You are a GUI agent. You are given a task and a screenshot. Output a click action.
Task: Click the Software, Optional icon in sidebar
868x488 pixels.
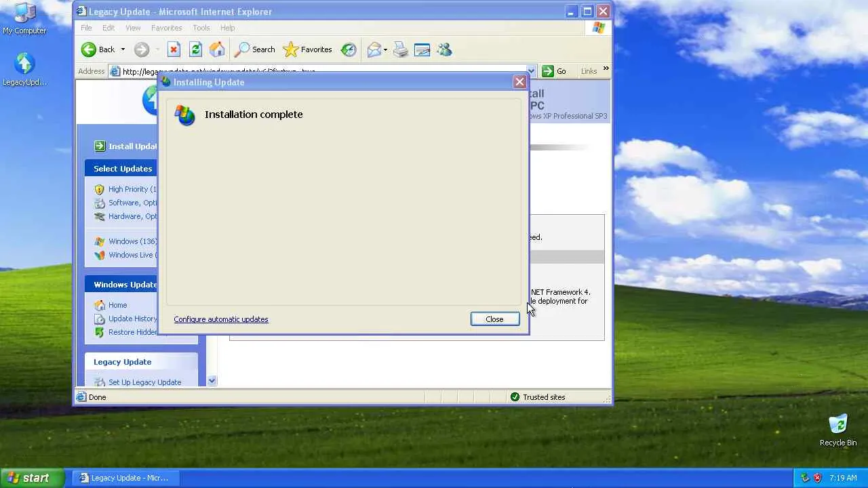pos(100,203)
